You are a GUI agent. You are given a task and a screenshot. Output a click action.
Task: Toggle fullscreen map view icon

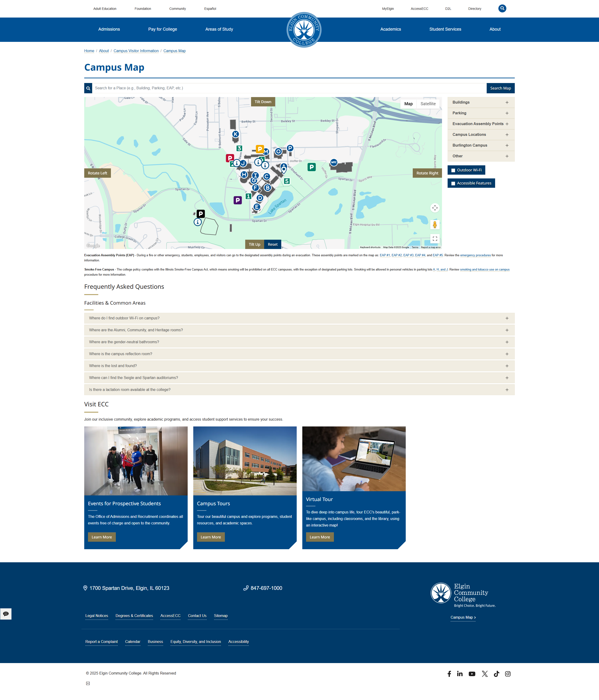click(435, 238)
